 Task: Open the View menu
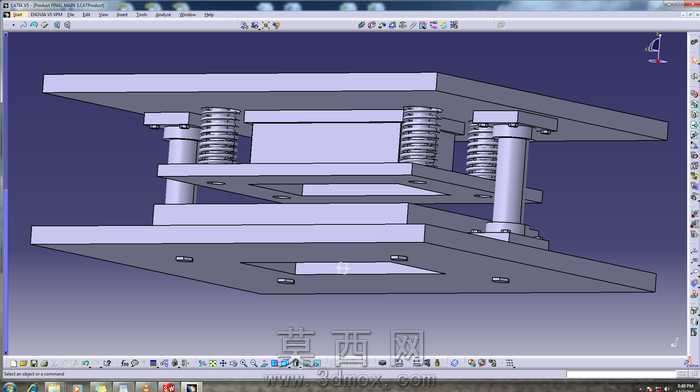pyautogui.click(x=104, y=15)
